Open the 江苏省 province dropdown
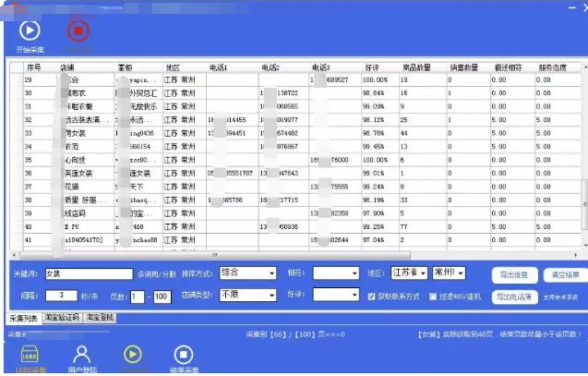Screen dimensions: 588x376 (x=409, y=273)
